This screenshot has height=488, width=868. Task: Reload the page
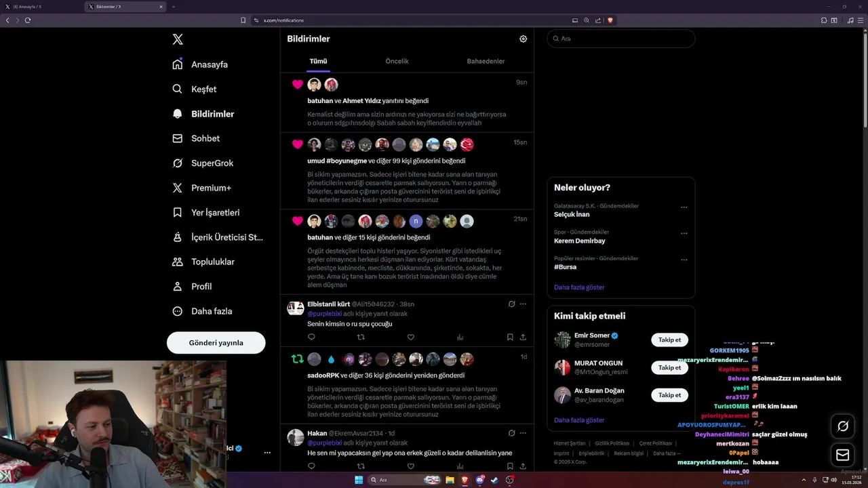(x=28, y=20)
